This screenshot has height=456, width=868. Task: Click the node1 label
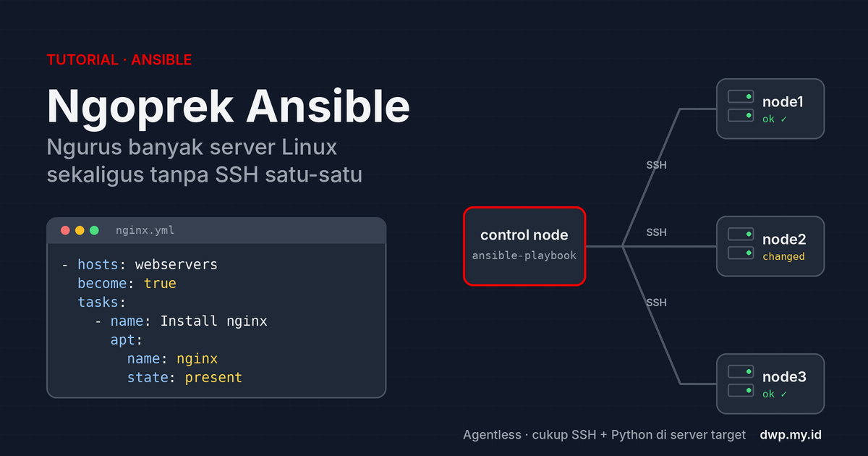[783, 102]
